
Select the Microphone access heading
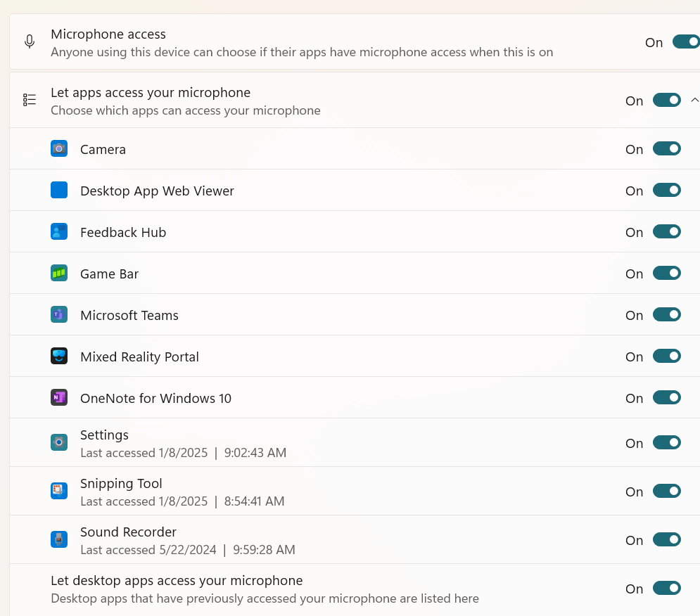[108, 34]
